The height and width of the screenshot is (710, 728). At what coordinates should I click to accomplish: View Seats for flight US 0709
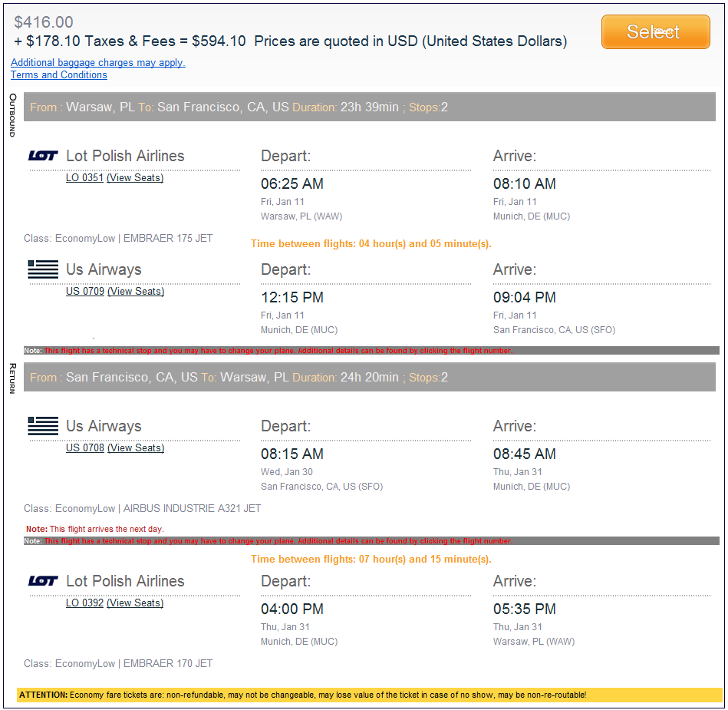tap(136, 292)
